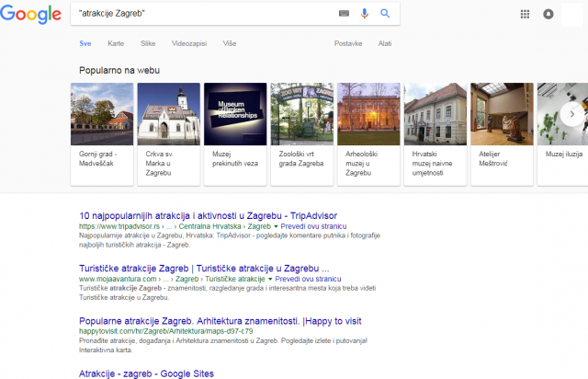This screenshot has width=588, height=379.
Task: Open the Videozapisi tab
Action: (190, 42)
